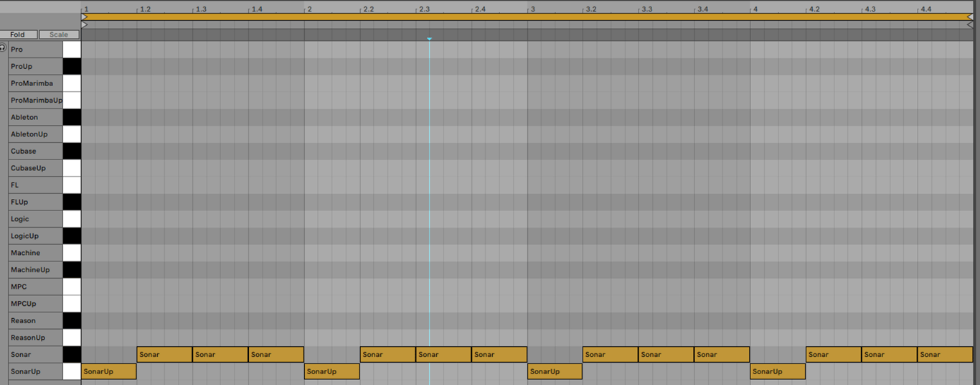Click the Reason pad row label
This screenshot has width=980, height=385.
(x=35, y=320)
